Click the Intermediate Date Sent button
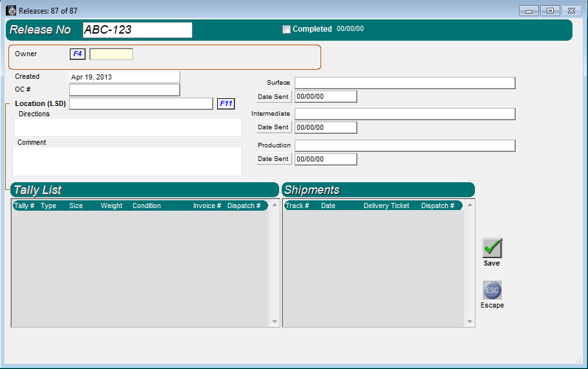The width and height of the screenshot is (588, 369). pos(273,127)
